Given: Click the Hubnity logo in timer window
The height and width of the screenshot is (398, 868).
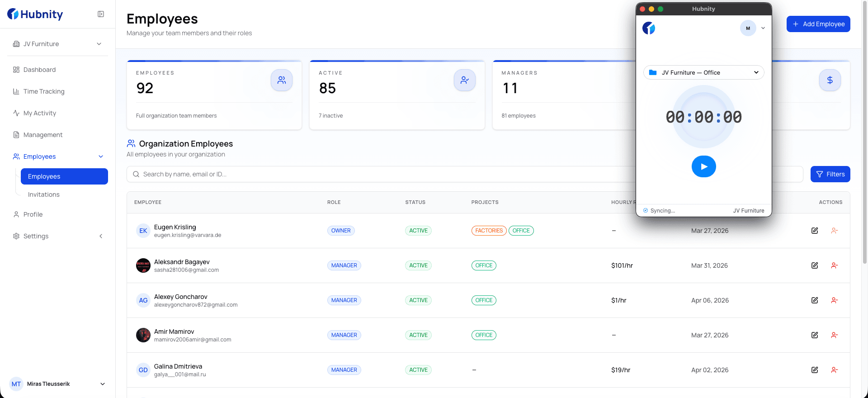Looking at the screenshot, I should coord(649,28).
